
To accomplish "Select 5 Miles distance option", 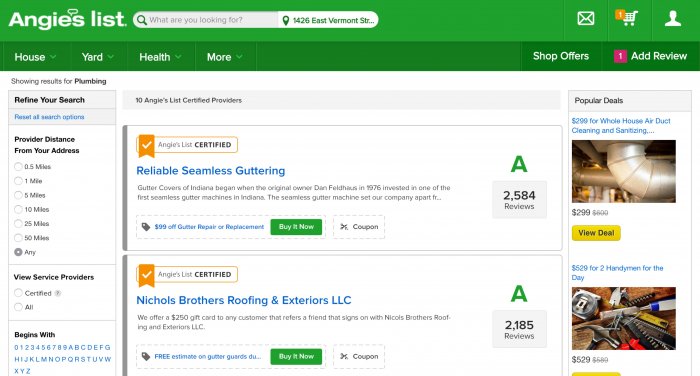I will point(18,195).
